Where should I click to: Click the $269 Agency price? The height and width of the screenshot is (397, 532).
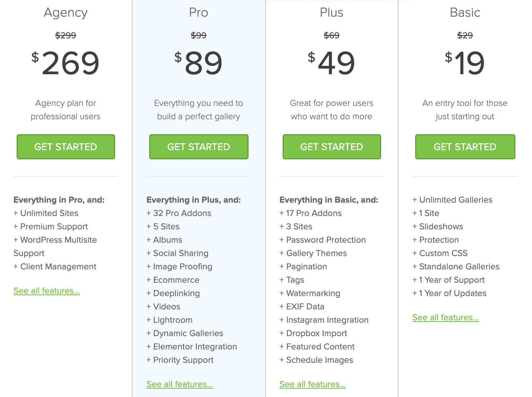pos(70,64)
